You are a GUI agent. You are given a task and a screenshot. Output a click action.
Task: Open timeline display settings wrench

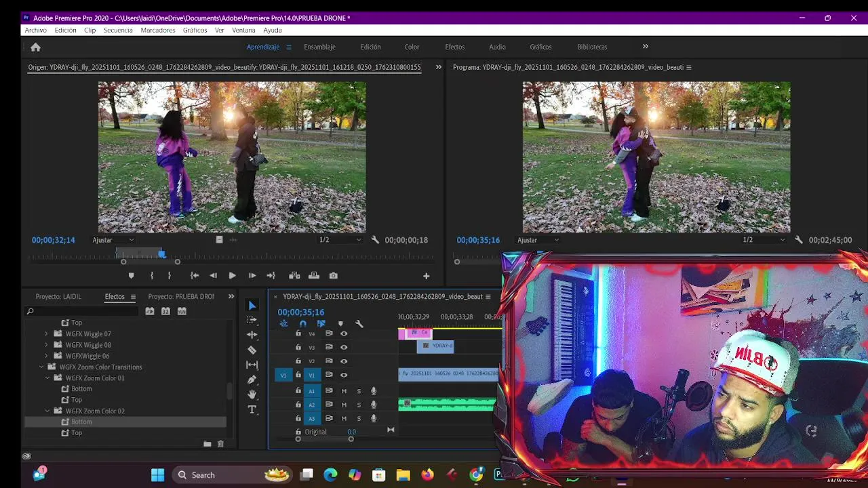click(359, 324)
